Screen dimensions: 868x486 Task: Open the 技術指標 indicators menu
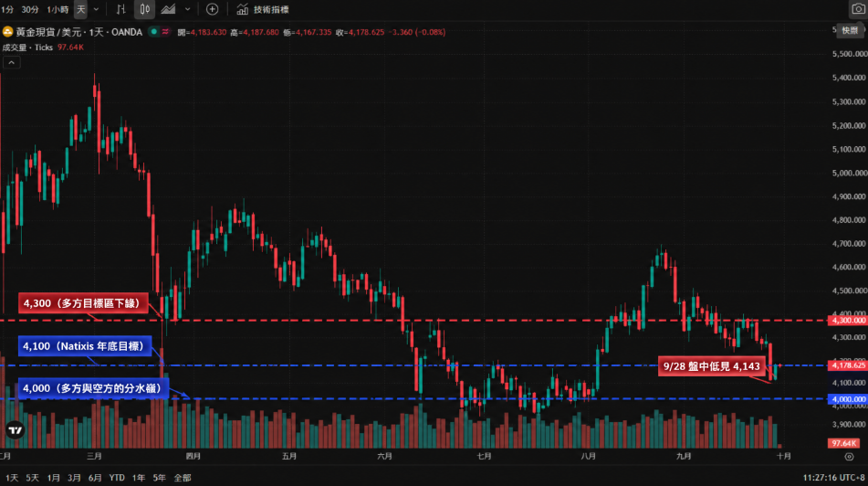(271, 9)
